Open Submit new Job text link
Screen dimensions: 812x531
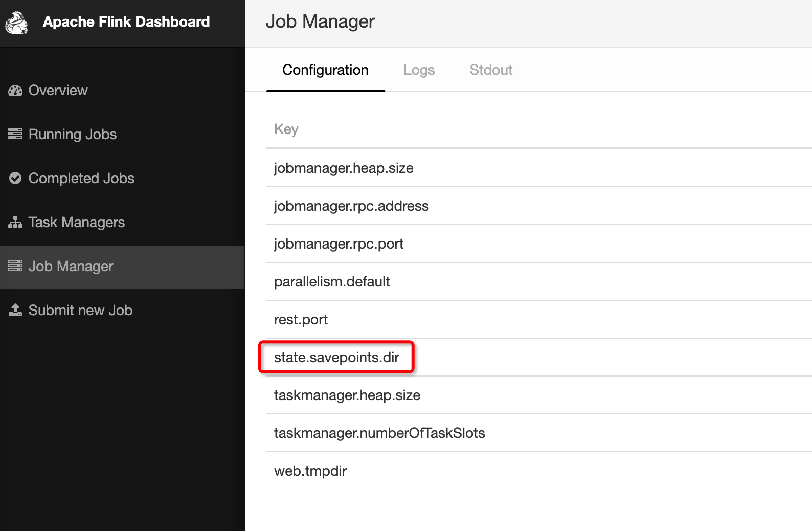click(80, 311)
